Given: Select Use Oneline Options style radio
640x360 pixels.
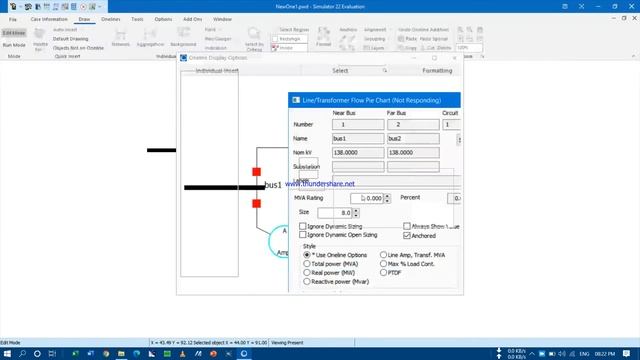Looking at the screenshot, I should click(x=307, y=255).
